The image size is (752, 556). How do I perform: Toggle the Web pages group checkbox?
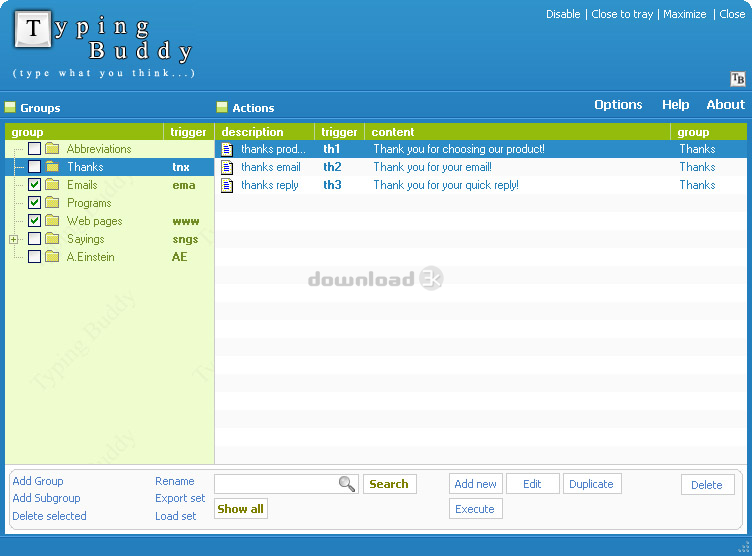tap(34, 221)
